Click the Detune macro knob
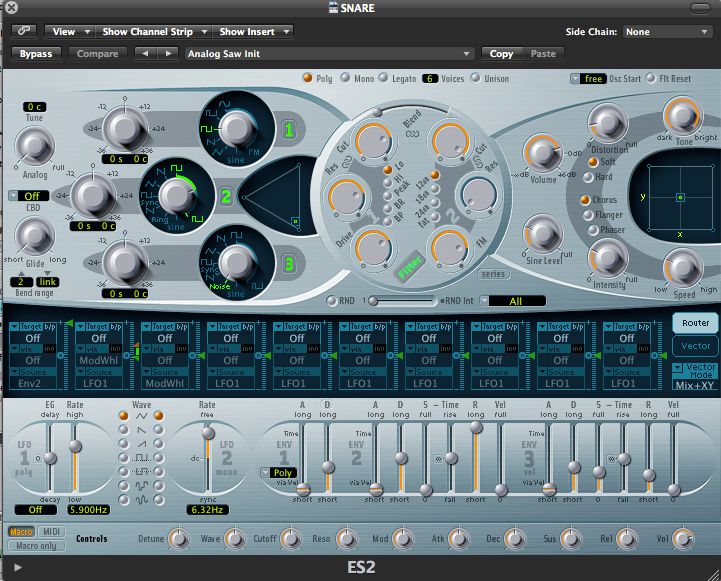The image size is (721, 581). click(x=179, y=539)
